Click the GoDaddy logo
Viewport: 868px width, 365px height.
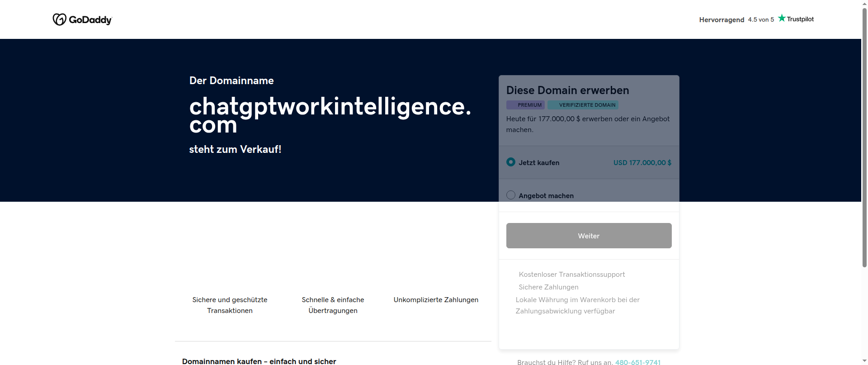[x=82, y=19]
